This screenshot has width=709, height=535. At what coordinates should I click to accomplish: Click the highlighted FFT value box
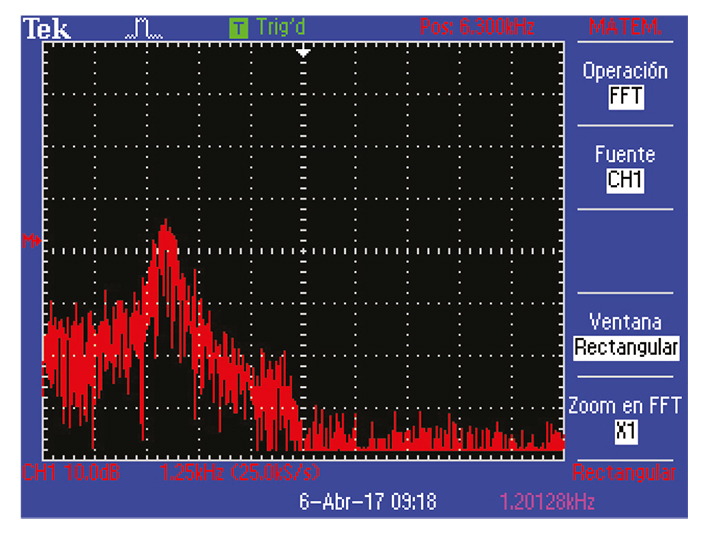tap(625, 97)
